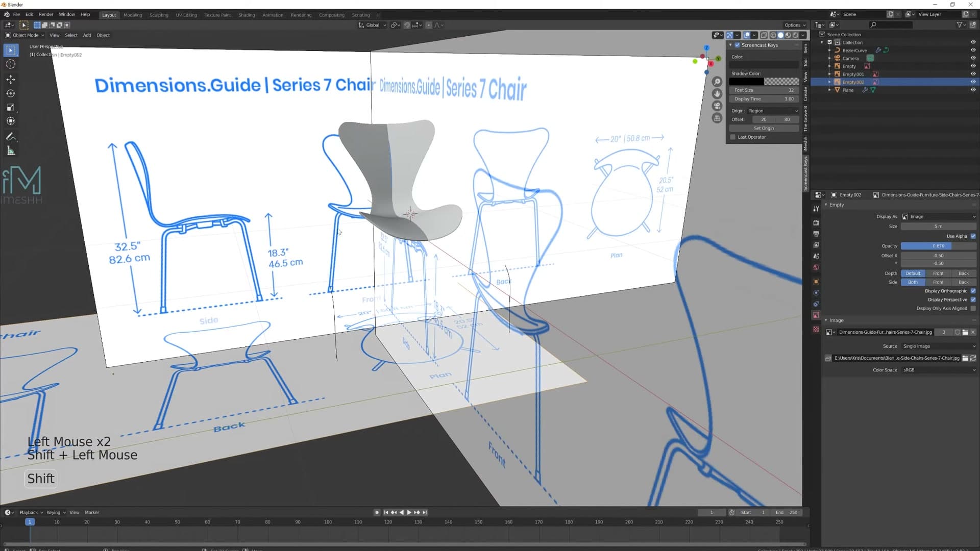
Task: Hide Camera with its eye icon
Action: 973,58
